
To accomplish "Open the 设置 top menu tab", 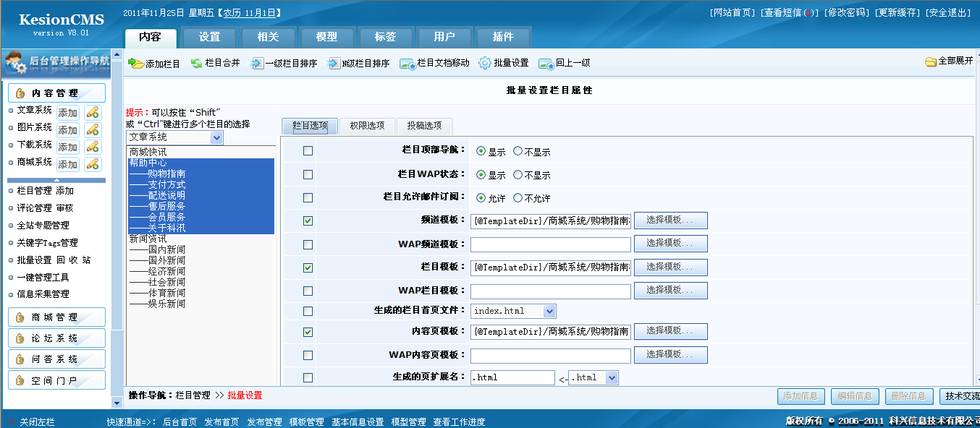I will coord(209,37).
